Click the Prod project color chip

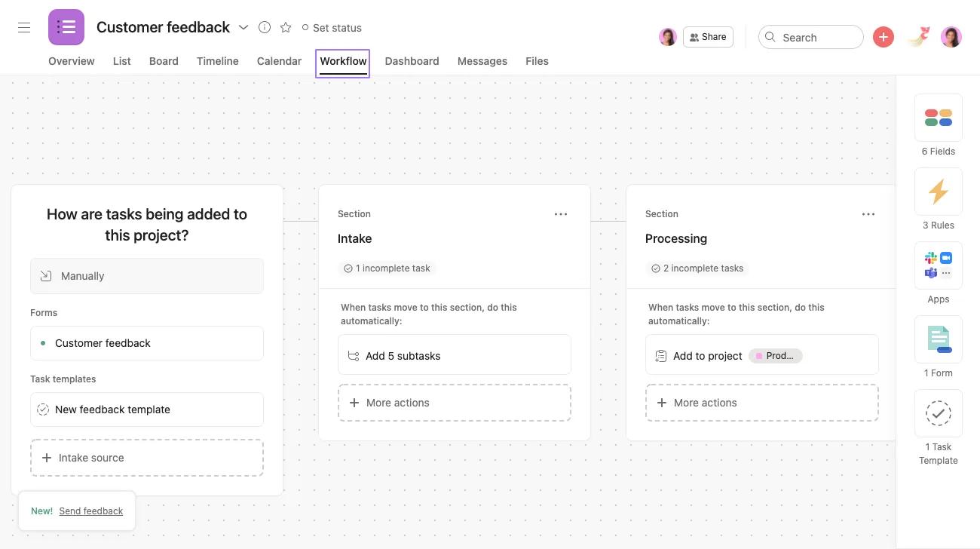(x=776, y=355)
